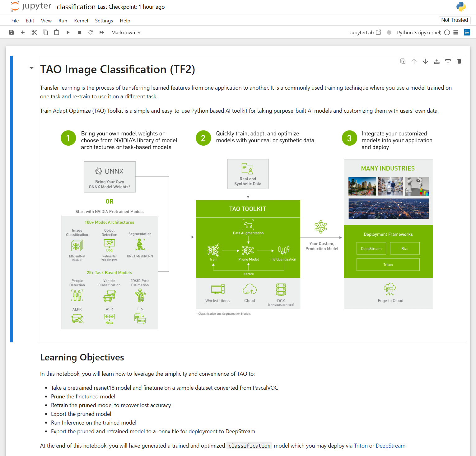This screenshot has height=456, width=476.
Task: Open the Markdown cell type dropdown
Action: tap(126, 32)
